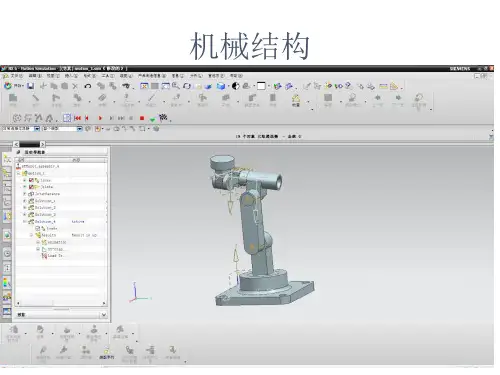Image resolution: width=500 pixels, height=375 pixels.
Task: Click the black-white half circle icon
Action: pos(236,86)
